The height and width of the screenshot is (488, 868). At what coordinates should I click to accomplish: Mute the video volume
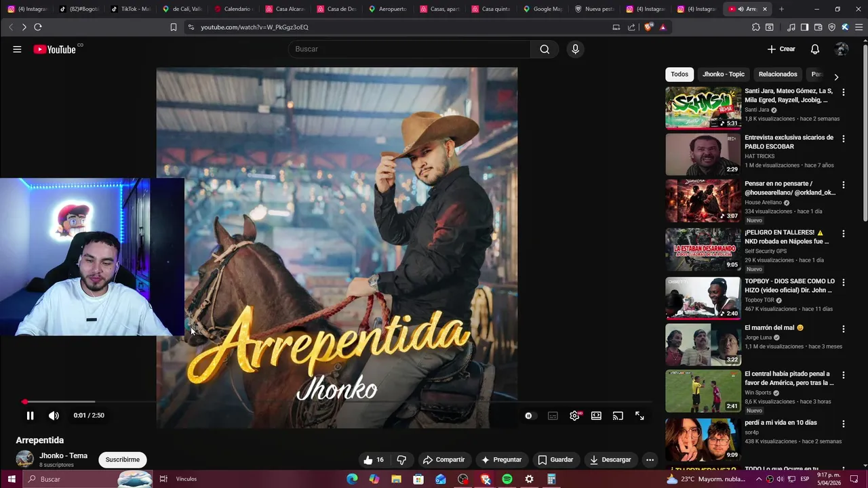click(x=54, y=415)
